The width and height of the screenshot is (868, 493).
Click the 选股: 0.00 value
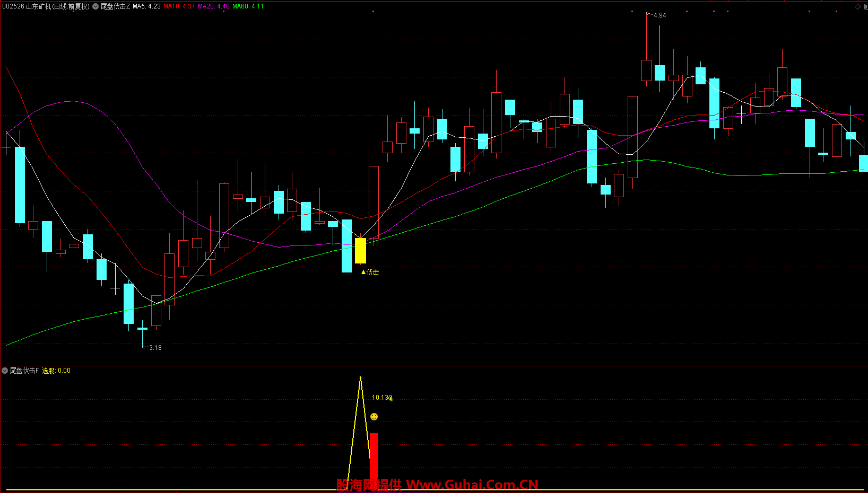pyautogui.click(x=56, y=371)
